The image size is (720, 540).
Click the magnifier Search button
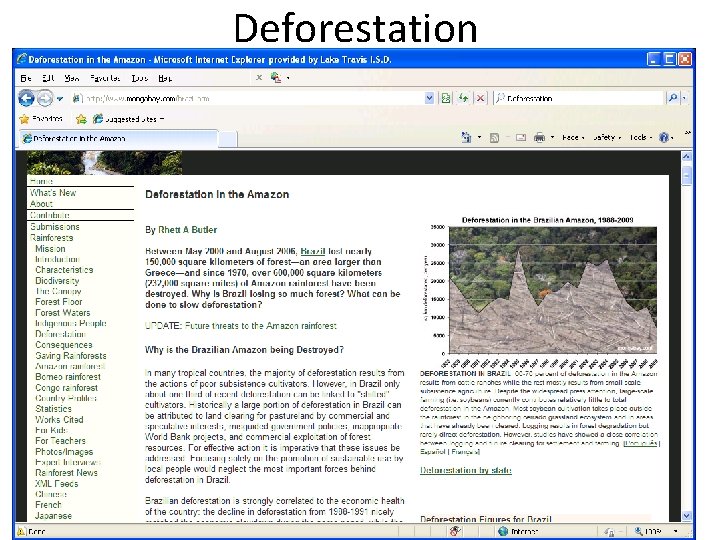tap(672, 98)
